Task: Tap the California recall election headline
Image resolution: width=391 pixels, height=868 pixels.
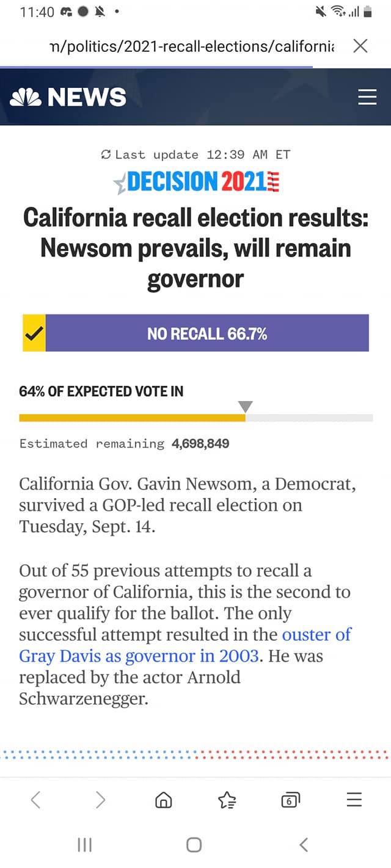Action: point(195,248)
